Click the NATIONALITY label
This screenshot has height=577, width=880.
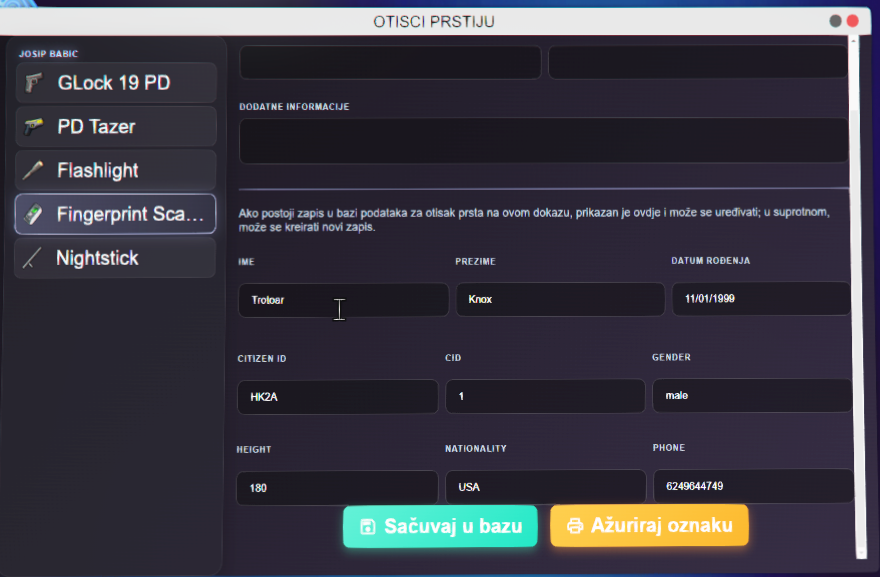coord(475,448)
